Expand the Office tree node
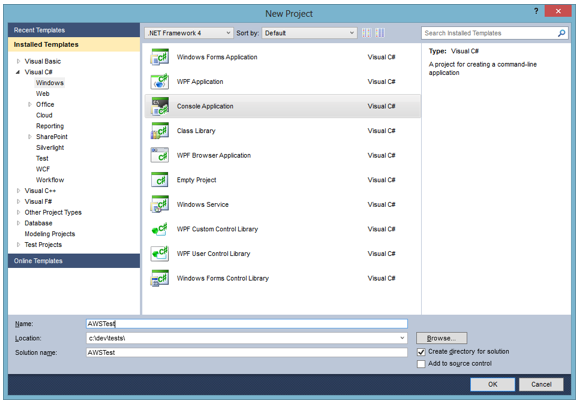This screenshot has width=580, height=406. (30, 105)
